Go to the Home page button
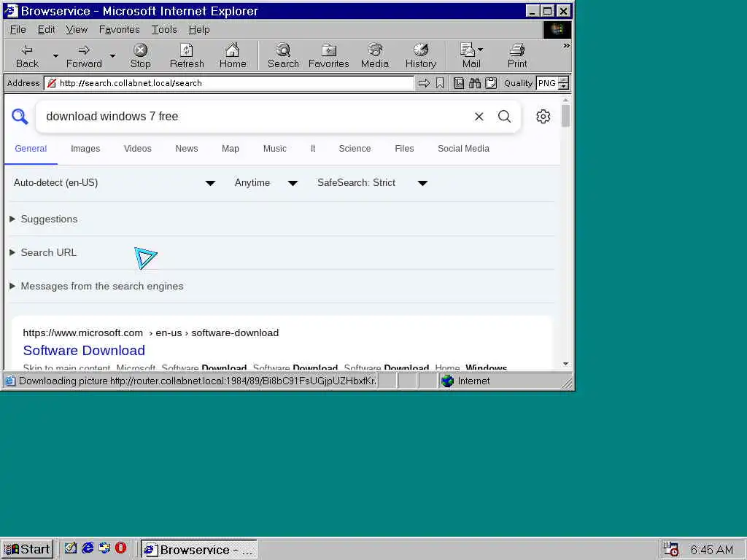 (x=233, y=56)
